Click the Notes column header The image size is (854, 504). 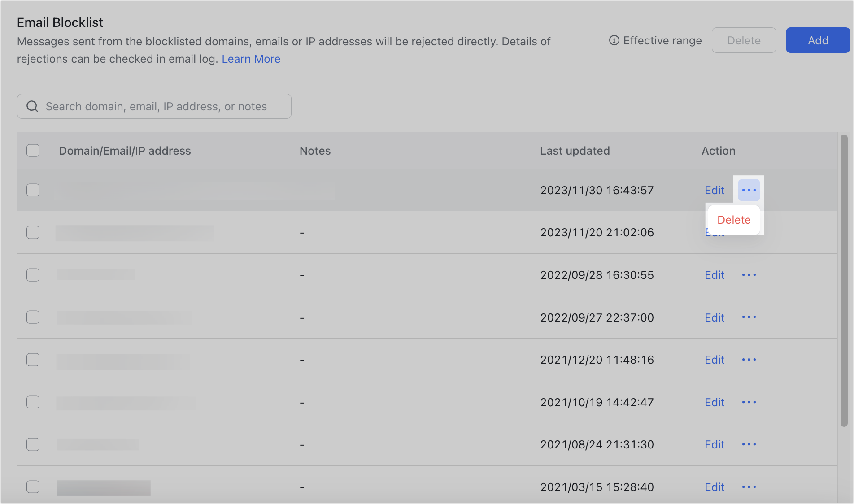pyautogui.click(x=315, y=151)
